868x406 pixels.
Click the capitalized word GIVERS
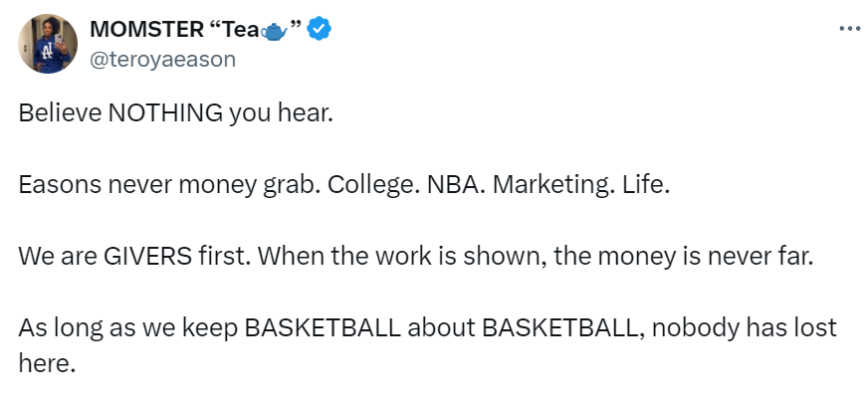pyautogui.click(x=142, y=257)
